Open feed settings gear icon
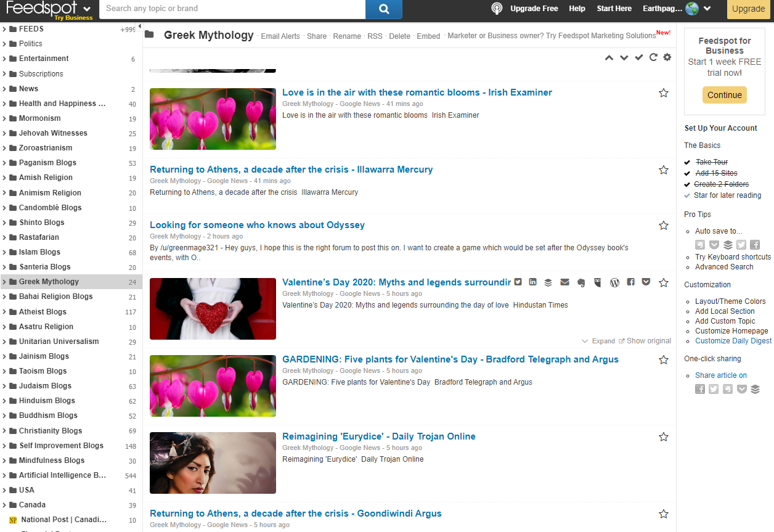Screen dimensions: 774x532 click(667, 57)
